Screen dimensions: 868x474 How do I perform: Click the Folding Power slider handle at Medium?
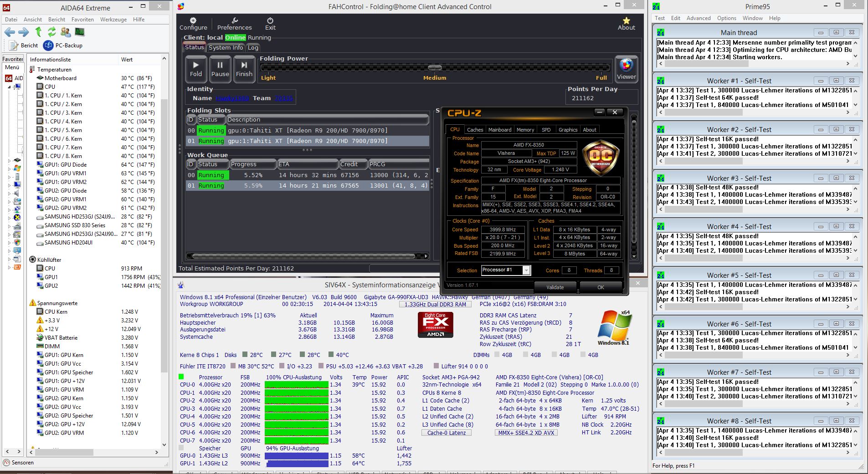pyautogui.click(x=435, y=68)
